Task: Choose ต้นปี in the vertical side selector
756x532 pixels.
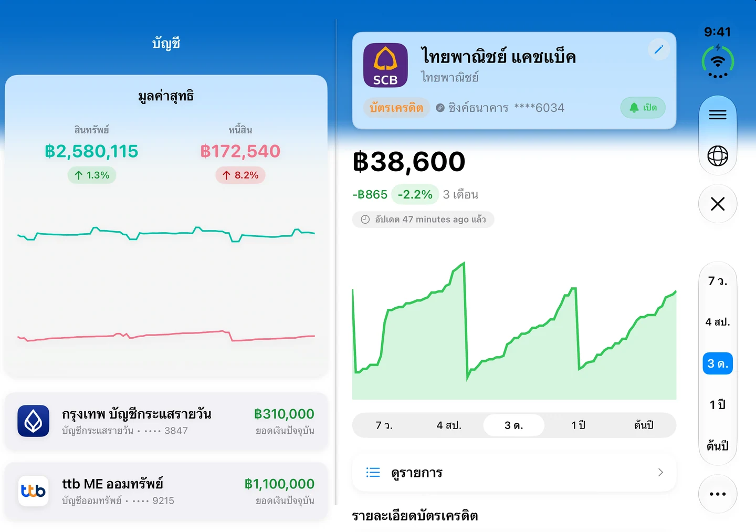Action: (x=718, y=446)
